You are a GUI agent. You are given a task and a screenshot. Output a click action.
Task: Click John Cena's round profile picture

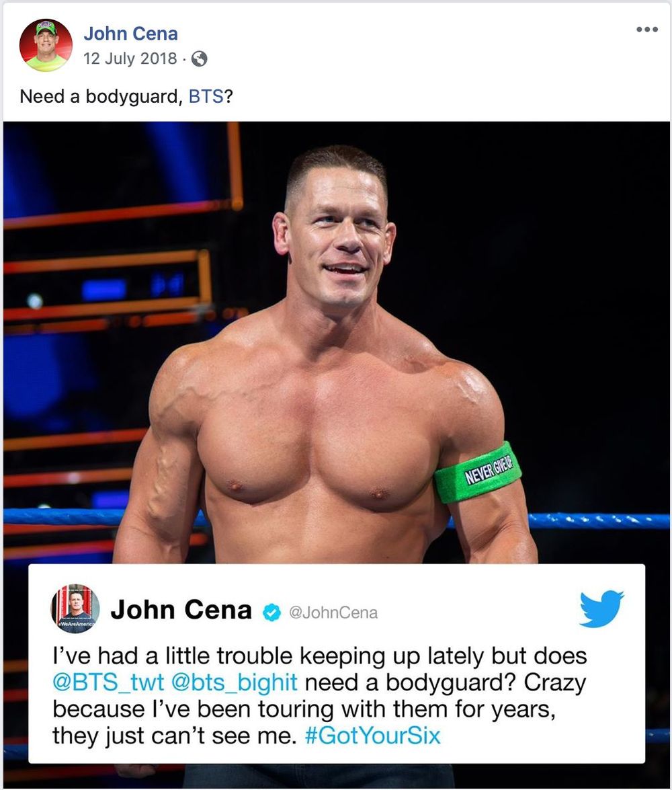click(x=46, y=46)
